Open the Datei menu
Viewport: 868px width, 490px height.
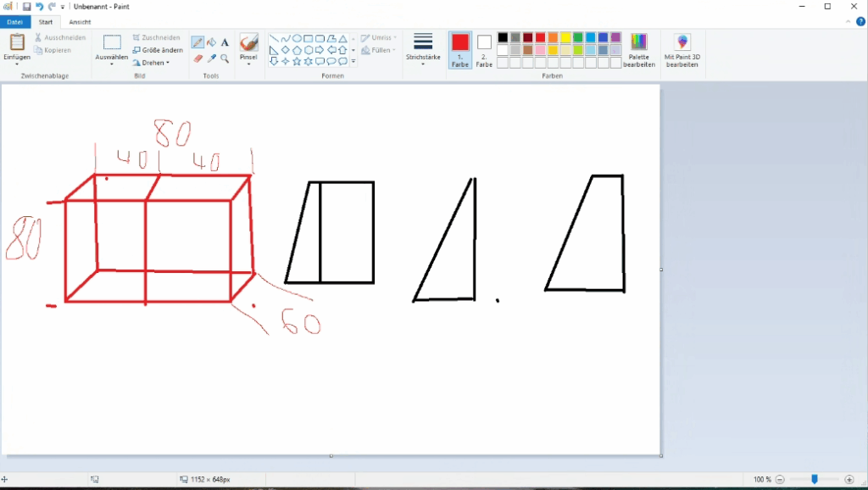(x=15, y=22)
